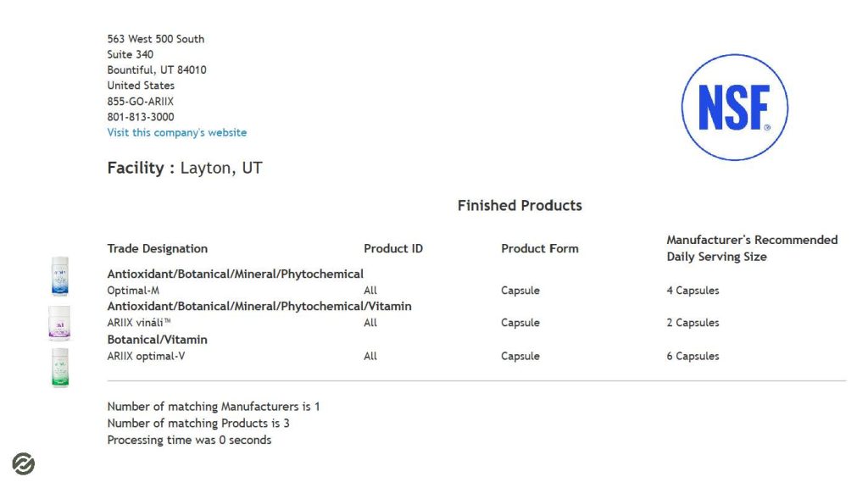Click the NSF certification logo

[x=735, y=108]
